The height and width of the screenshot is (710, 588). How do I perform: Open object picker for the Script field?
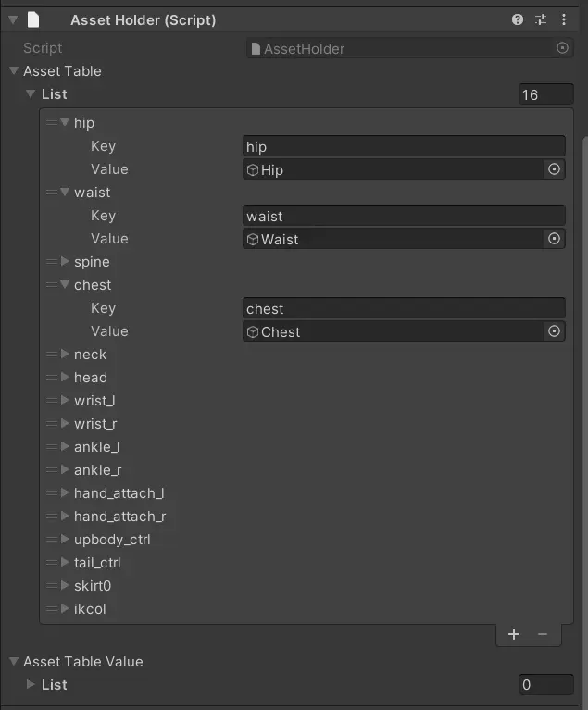coord(562,48)
